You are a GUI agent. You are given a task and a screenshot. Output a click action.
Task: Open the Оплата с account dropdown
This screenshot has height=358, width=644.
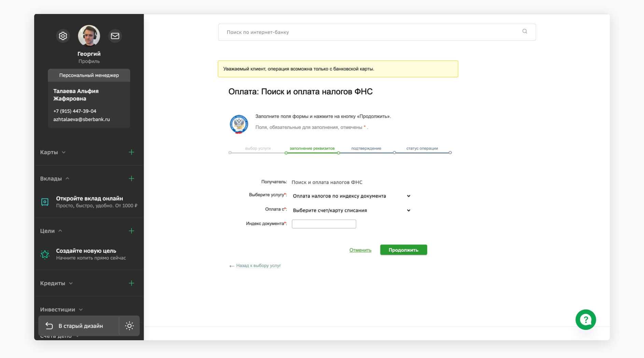(351, 210)
